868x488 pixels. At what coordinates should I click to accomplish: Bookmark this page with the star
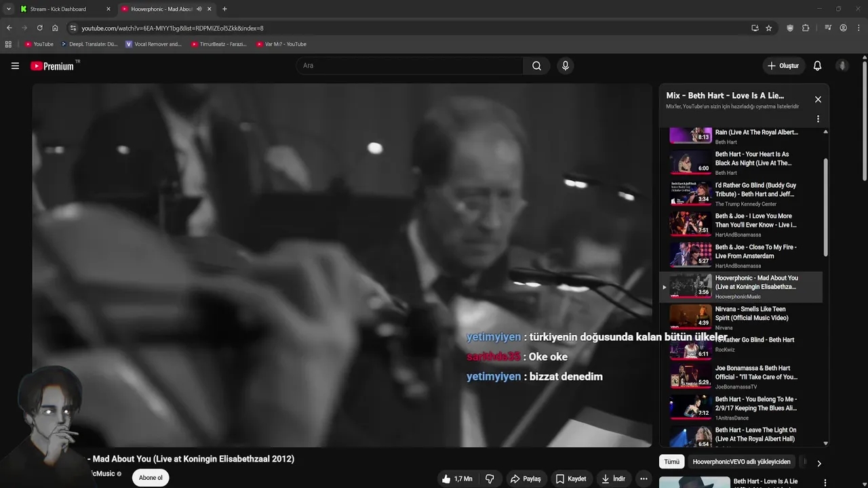click(x=768, y=28)
